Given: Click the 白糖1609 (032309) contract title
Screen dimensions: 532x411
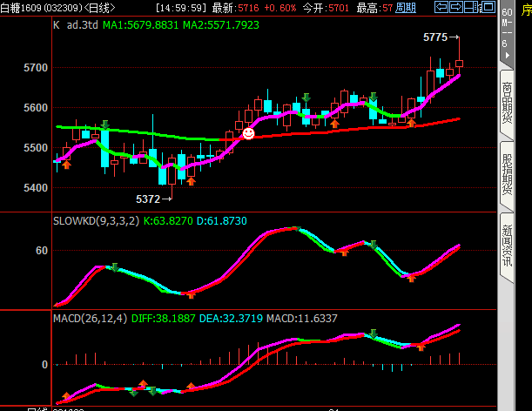Looking at the screenshot, I should (x=42, y=8).
